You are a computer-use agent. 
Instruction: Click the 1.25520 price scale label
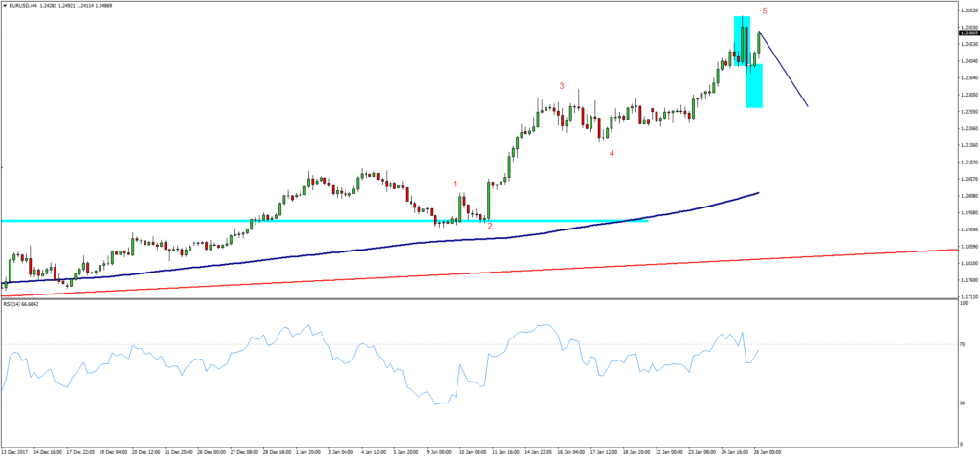click(969, 10)
